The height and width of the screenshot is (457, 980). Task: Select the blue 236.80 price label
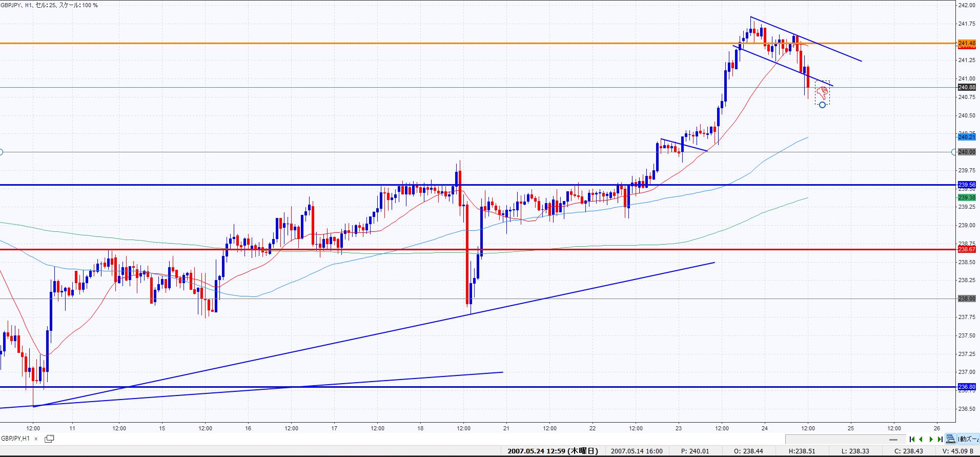(967, 387)
